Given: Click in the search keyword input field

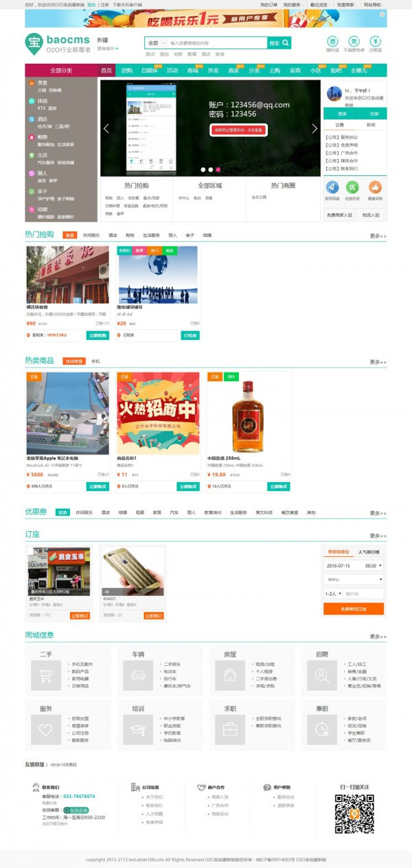Looking at the screenshot, I should click(x=217, y=43).
